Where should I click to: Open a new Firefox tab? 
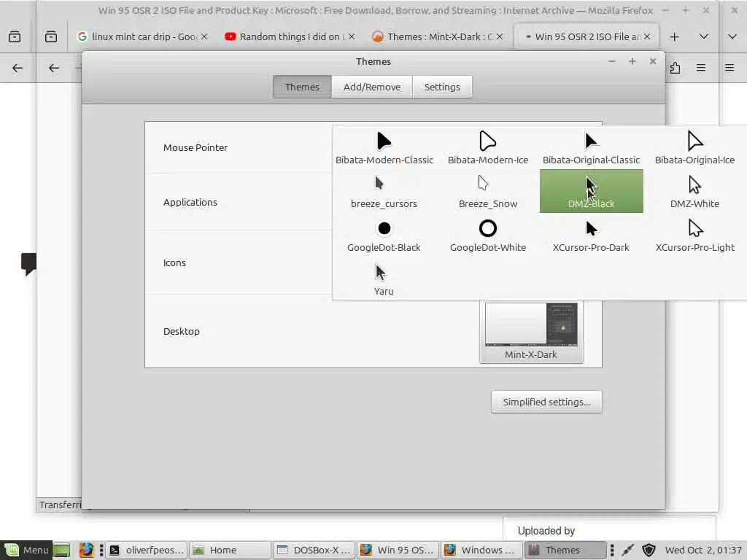coord(674,36)
